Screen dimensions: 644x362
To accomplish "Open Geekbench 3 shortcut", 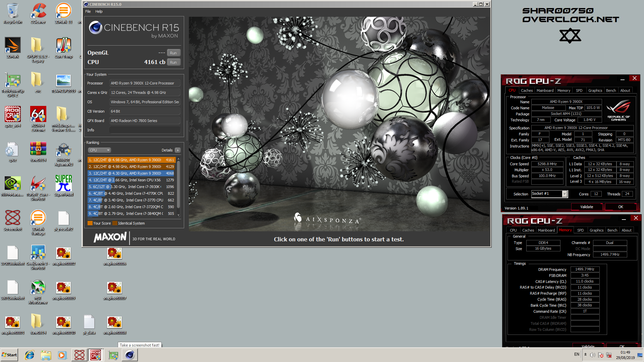I will [38, 257].
